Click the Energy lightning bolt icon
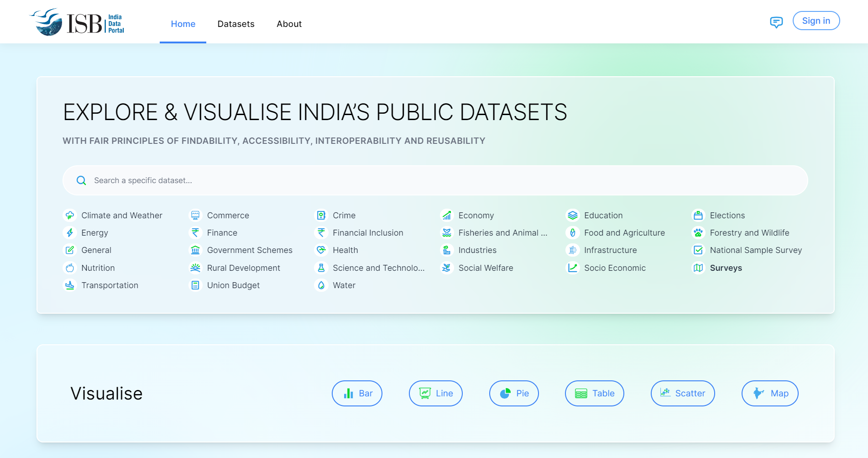Image resolution: width=868 pixels, height=458 pixels. tap(70, 232)
